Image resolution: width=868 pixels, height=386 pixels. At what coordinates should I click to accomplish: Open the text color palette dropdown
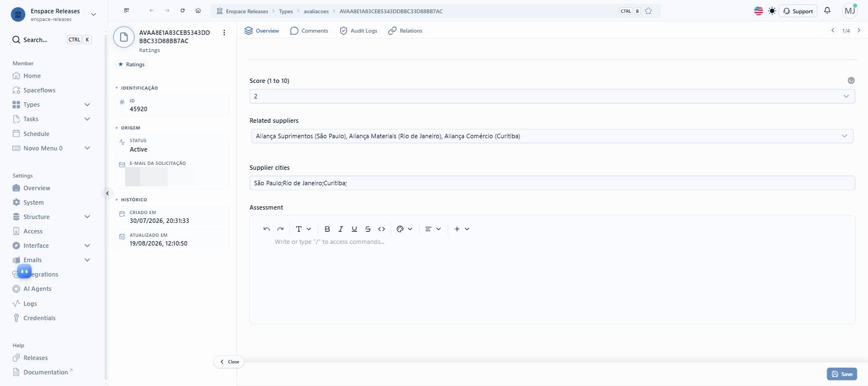405,229
